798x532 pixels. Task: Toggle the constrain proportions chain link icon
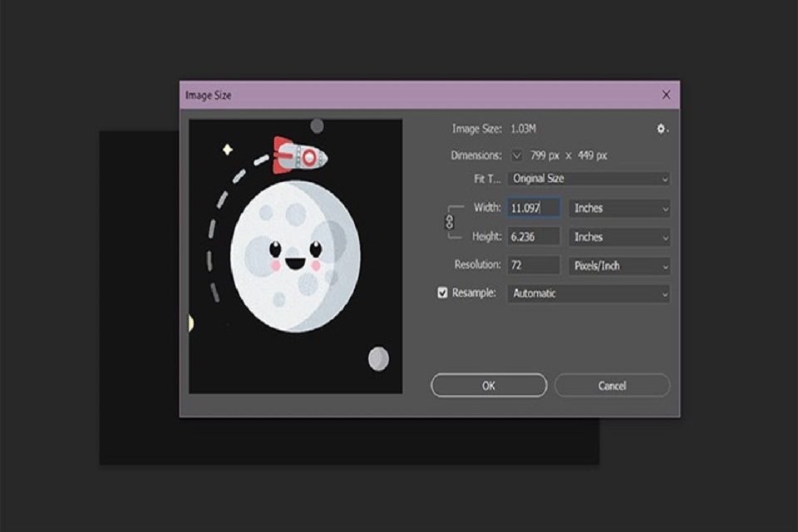[x=450, y=222]
